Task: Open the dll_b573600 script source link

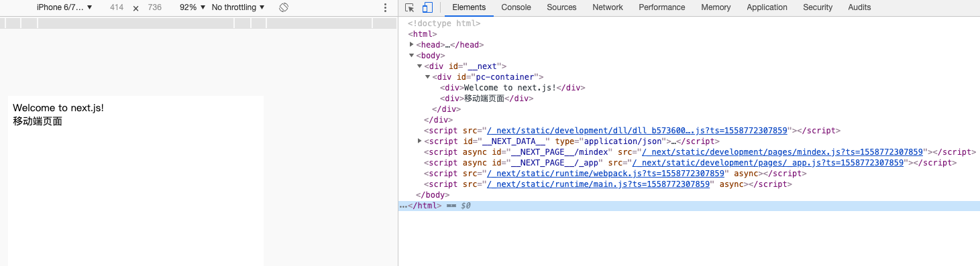Action: [x=637, y=131]
